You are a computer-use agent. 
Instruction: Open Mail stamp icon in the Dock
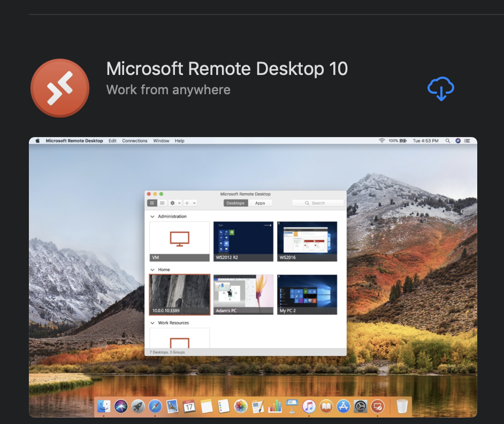172,406
